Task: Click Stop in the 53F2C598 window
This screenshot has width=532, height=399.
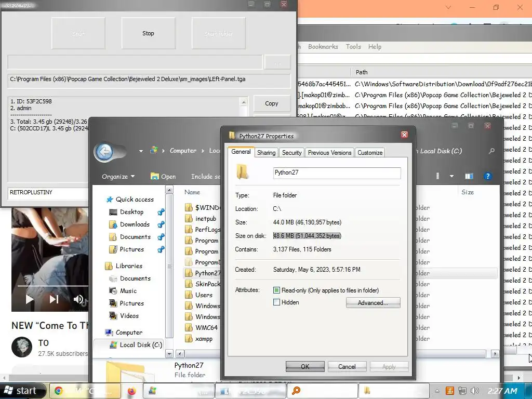Action: 148,33
